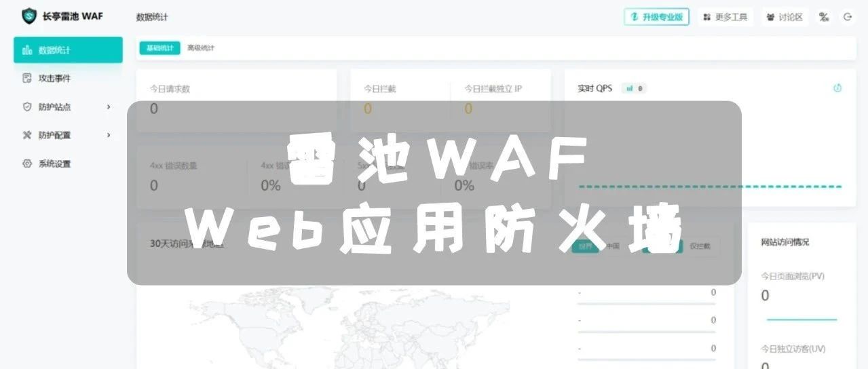Click the dashed QPS chart line
The width and height of the screenshot is (868, 369).
pyautogui.click(x=710, y=186)
